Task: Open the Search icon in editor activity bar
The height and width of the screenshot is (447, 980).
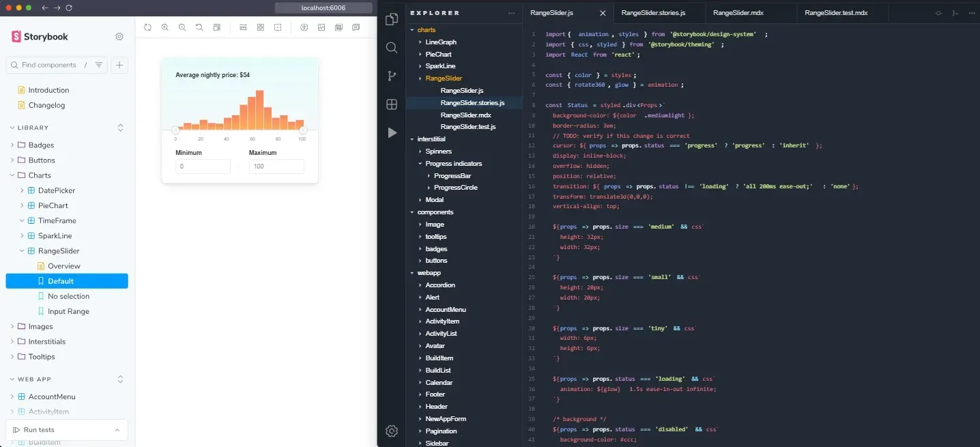Action: pyautogui.click(x=392, y=48)
